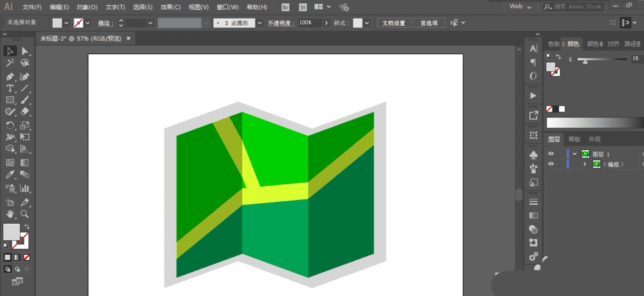This screenshot has height=296, width=644.
Task: Select the Zoom magnifier tool
Action: (25, 213)
